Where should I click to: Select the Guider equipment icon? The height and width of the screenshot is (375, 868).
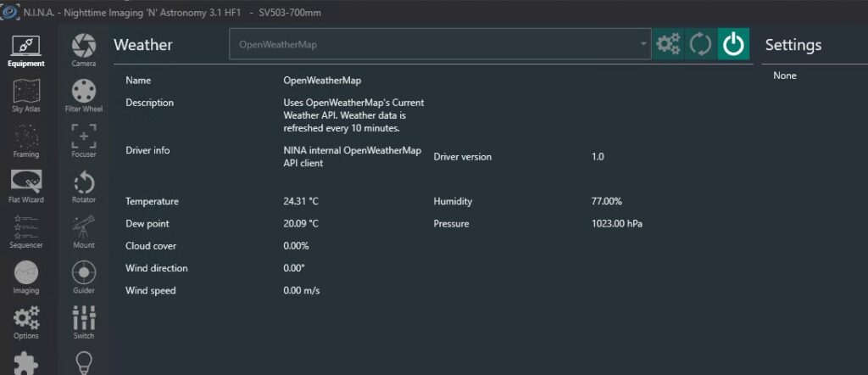tap(84, 277)
